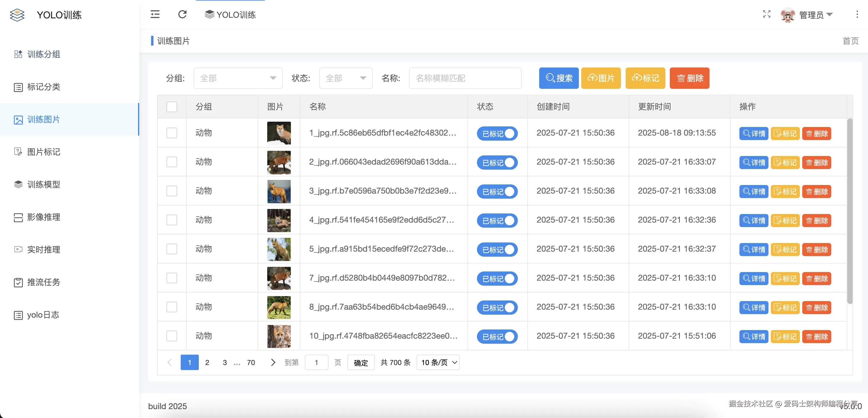Image resolution: width=868 pixels, height=418 pixels.
Task: Check the box for the 3_jpg row
Action: click(172, 191)
